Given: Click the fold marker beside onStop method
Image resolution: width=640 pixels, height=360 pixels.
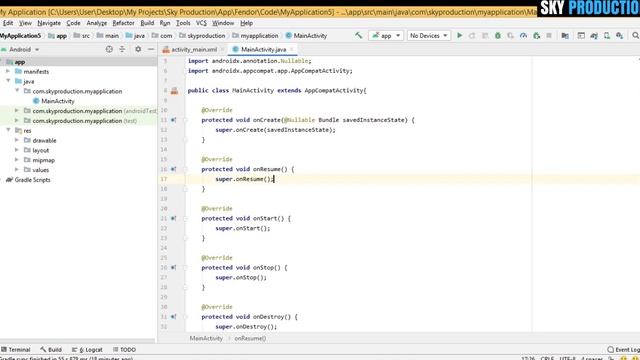Looking at the screenshot, I should pyautogui.click(x=185, y=268).
